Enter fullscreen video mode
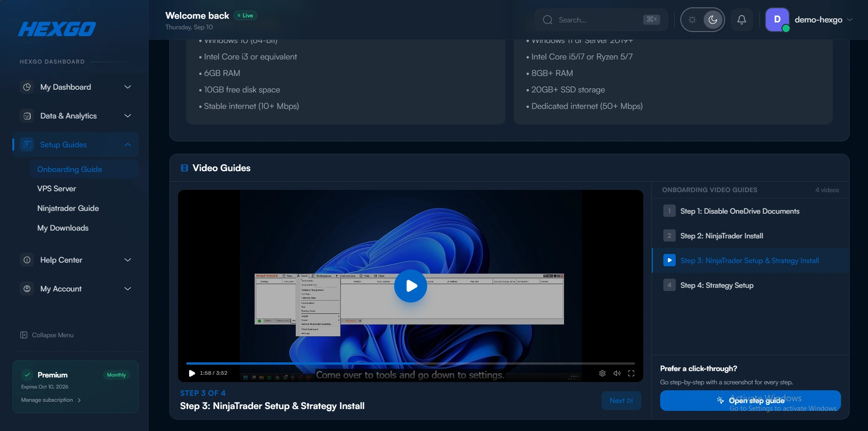868x431 pixels. coord(631,373)
